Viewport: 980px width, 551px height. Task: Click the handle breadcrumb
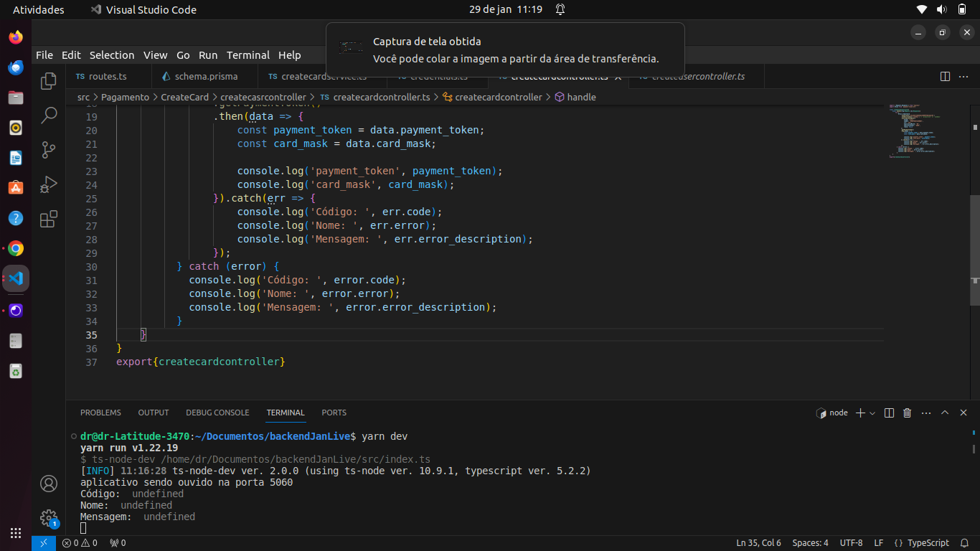tap(575, 97)
